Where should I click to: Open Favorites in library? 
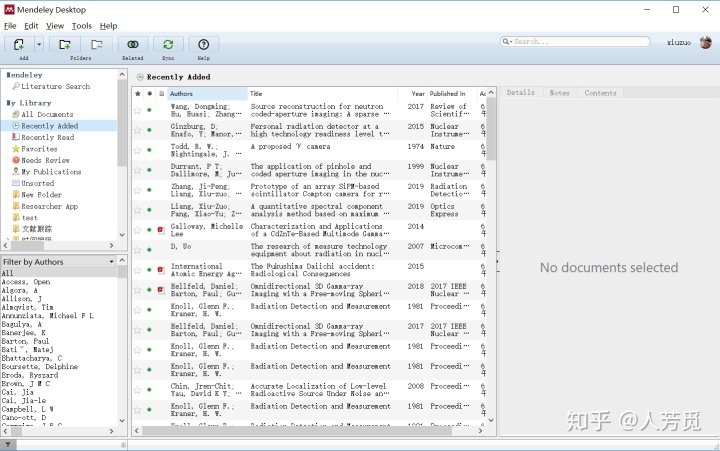coord(39,149)
